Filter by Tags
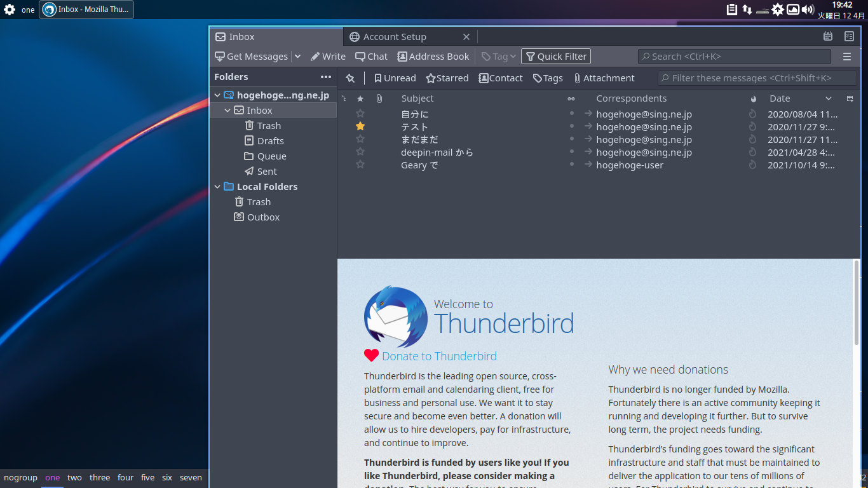 (548, 78)
